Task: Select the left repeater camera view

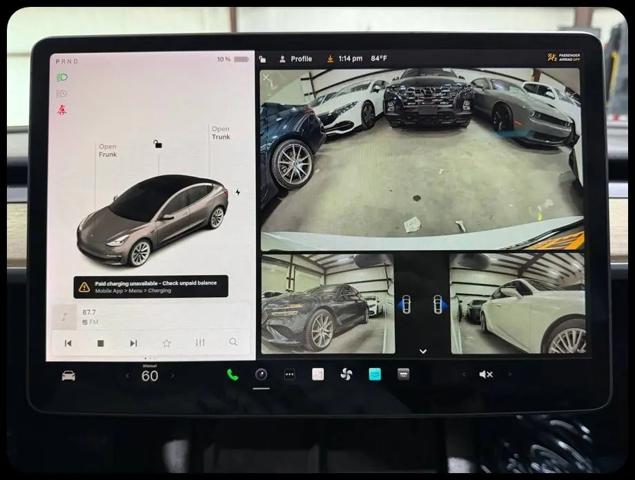Action: 328,304
